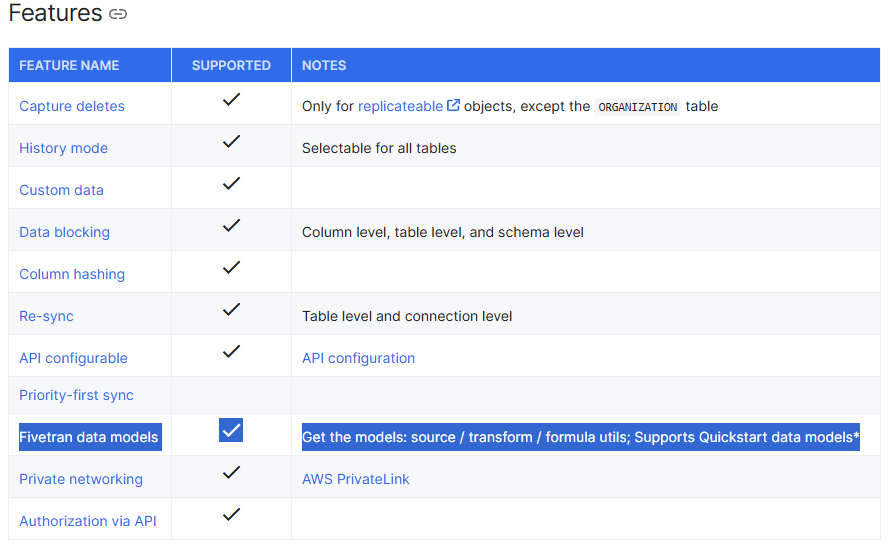
Task: Click the Feature Name column header
Action: point(69,65)
